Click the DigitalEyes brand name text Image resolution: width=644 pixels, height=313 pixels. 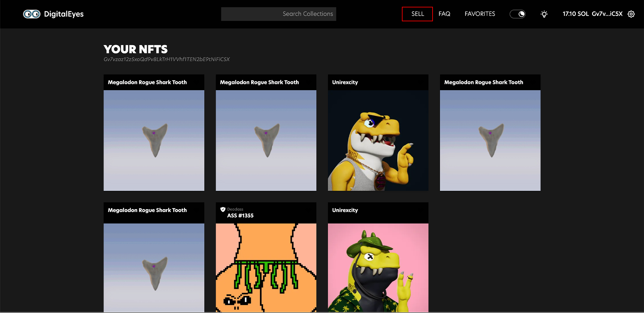(64, 14)
